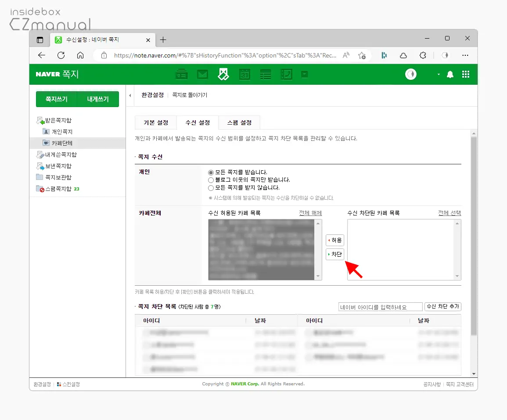Image resolution: width=507 pixels, height=420 pixels.
Task: Open the Calendar icon in the green toolbar
Action: (245, 74)
